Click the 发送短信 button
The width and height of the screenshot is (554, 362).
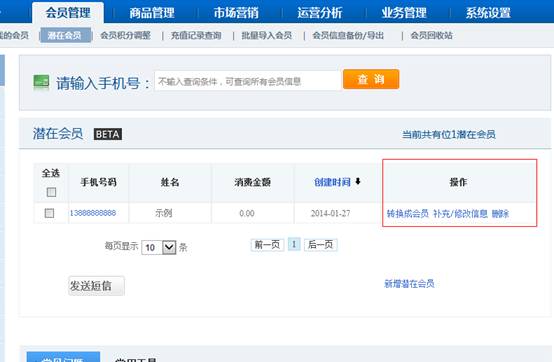(96, 286)
